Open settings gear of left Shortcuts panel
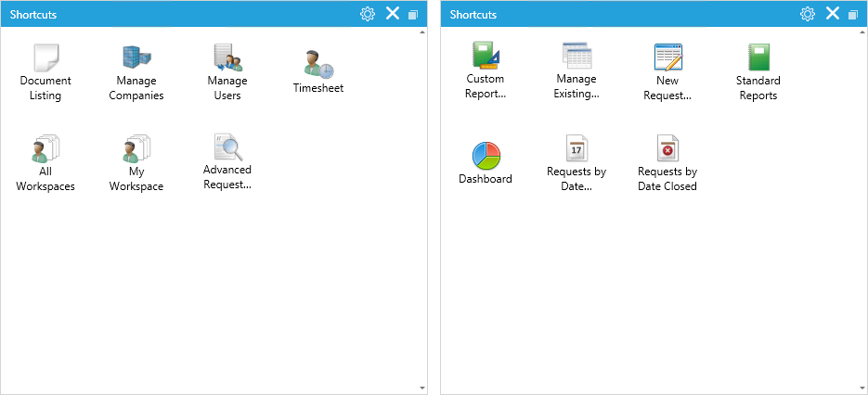The image size is (868, 395). 368,14
